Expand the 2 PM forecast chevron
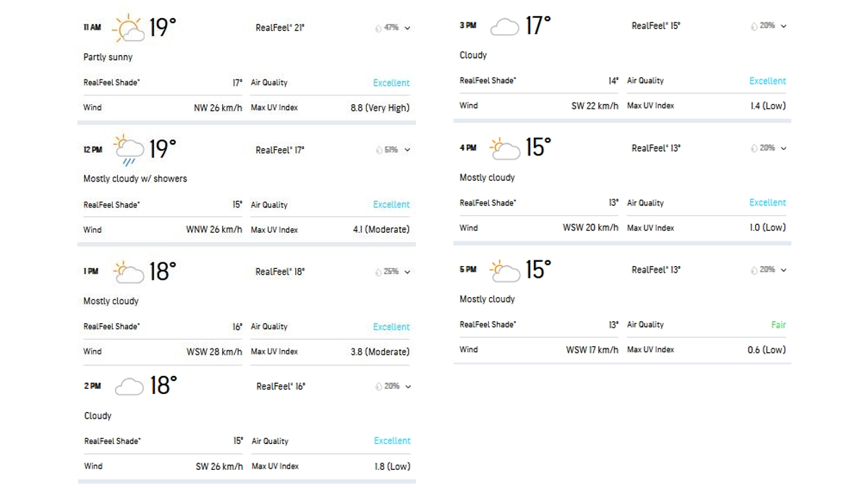The width and height of the screenshot is (868, 488). (x=408, y=387)
